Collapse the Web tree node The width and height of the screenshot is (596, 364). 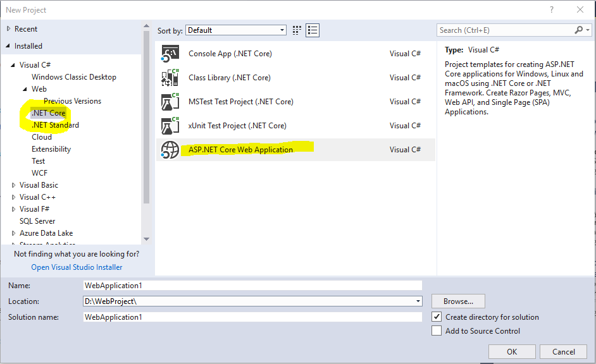pyautogui.click(x=25, y=89)
